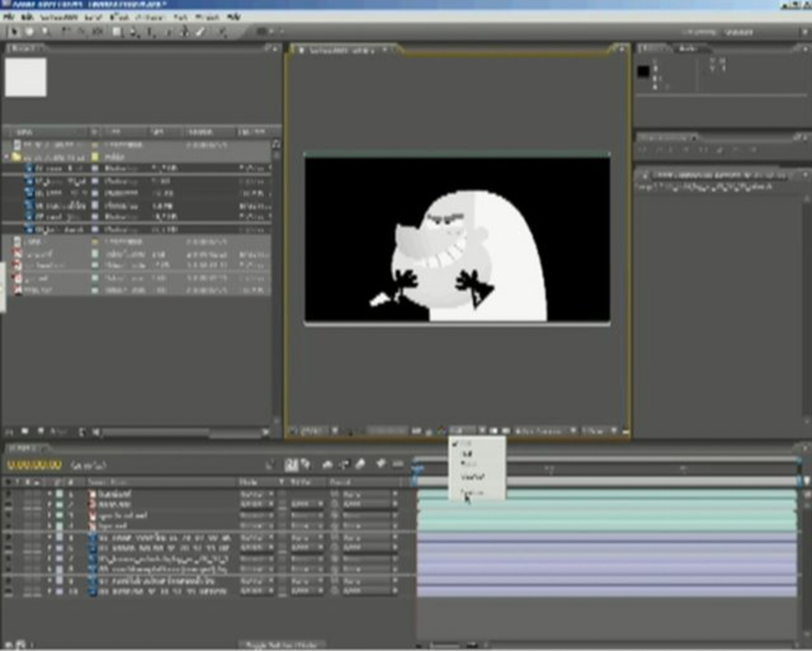Take a snapshot with the camera icon
Image resolution: width=812 pixels, height=651 pixels.
(x=416, y=431)
